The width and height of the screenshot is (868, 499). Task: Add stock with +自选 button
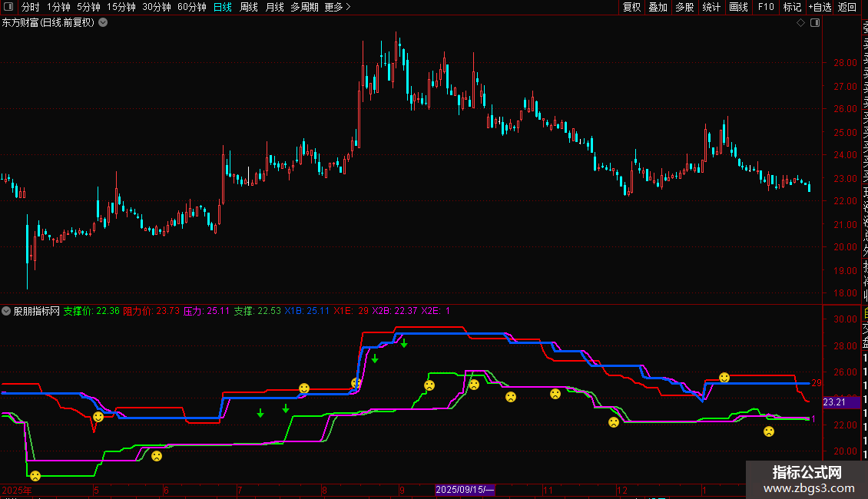tap(820, 7)
